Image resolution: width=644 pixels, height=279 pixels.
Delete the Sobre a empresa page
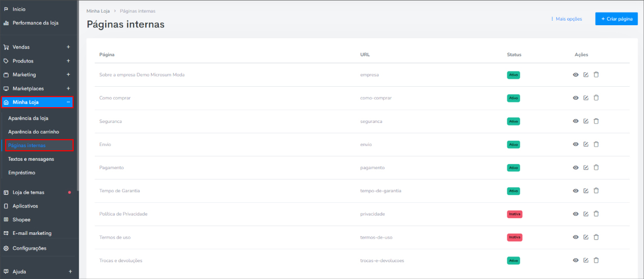(x=596, y=75)
